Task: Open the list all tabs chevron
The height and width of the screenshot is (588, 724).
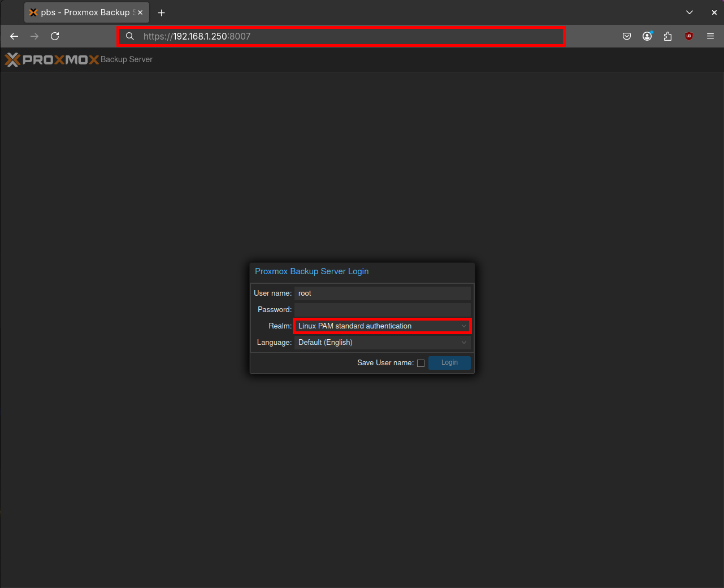Action: [x=689, y=12]
